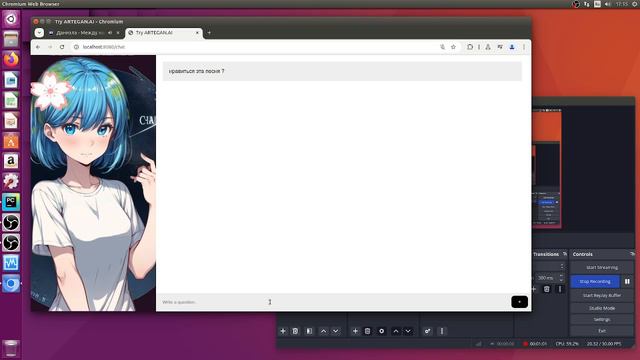
Task: Open transition properties three-dot menu in OBS
Action: [x=560, y=289]
